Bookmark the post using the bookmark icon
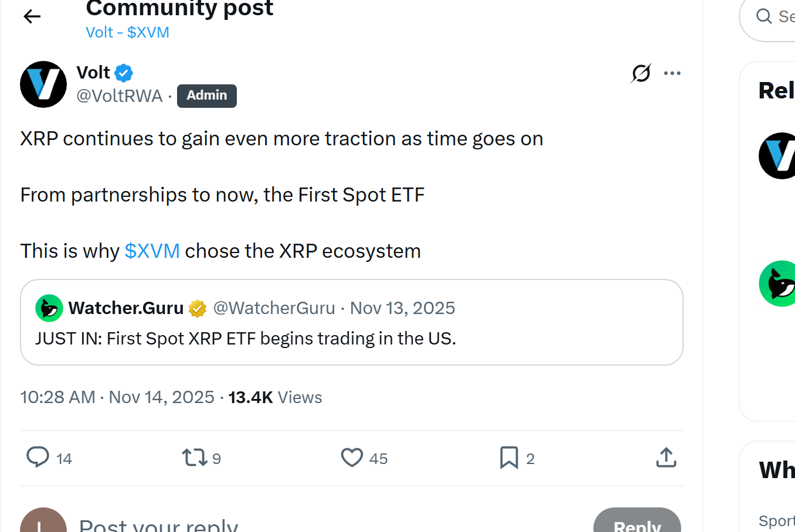This screenshot has width=795, height=532. tap(509, 458)
